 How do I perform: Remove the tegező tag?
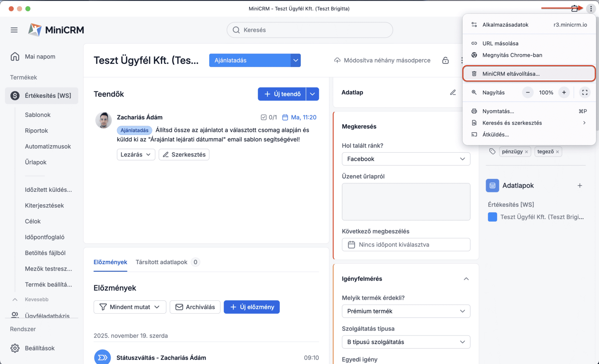pyautogui.click(x=557, y=152)
